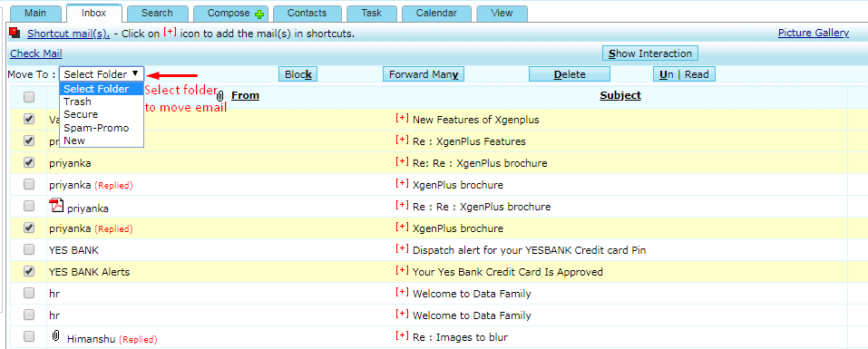Click [+] icon beside Re : Images to blur
The height and width of the screenshot is (349, 868).
(x=402, y=336)
